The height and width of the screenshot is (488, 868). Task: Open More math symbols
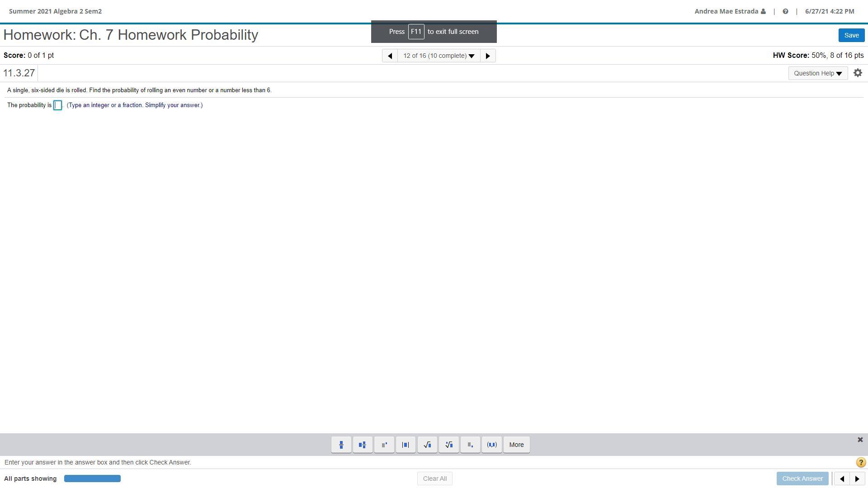[x=516, y=445]
